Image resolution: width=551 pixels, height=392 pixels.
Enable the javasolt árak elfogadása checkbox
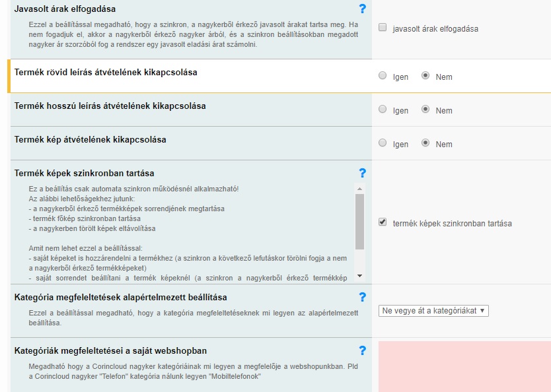point(383,28)
